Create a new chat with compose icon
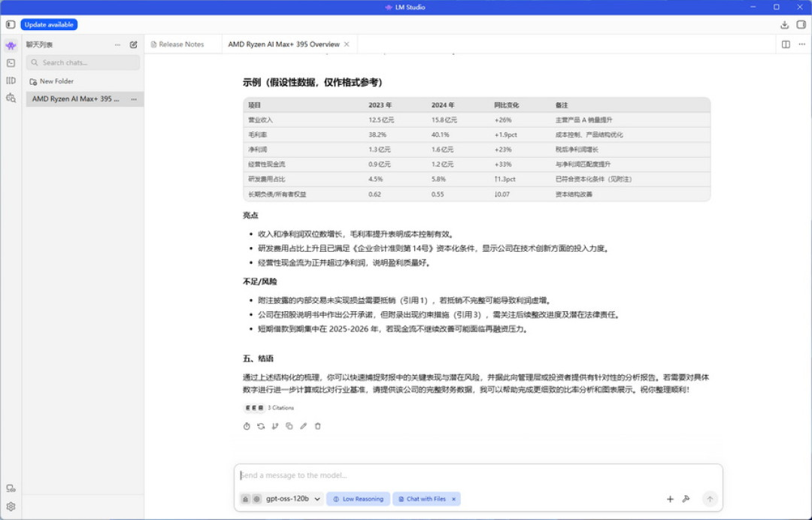This screenshot has width=812, height=520. point(134,45)
